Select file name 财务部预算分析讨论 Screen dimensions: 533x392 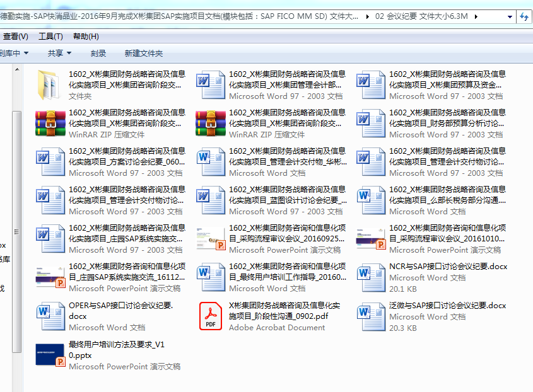click(447, 118)
